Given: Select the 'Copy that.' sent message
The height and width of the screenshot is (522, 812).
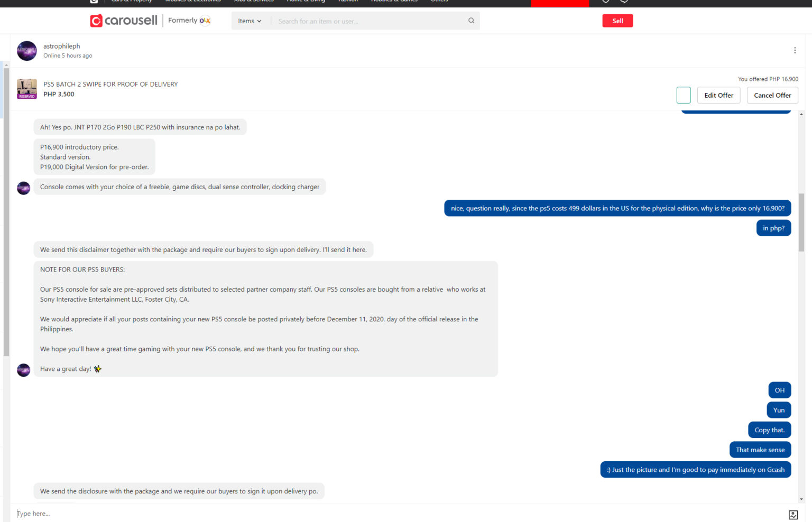Looking at the screenshot, I should [770, 430].
